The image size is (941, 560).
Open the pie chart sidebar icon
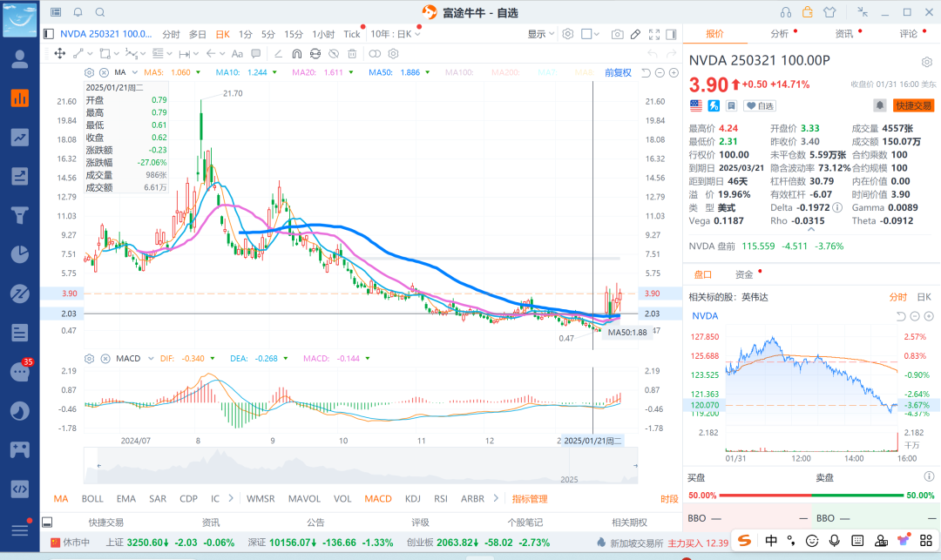tap(20, 254)
